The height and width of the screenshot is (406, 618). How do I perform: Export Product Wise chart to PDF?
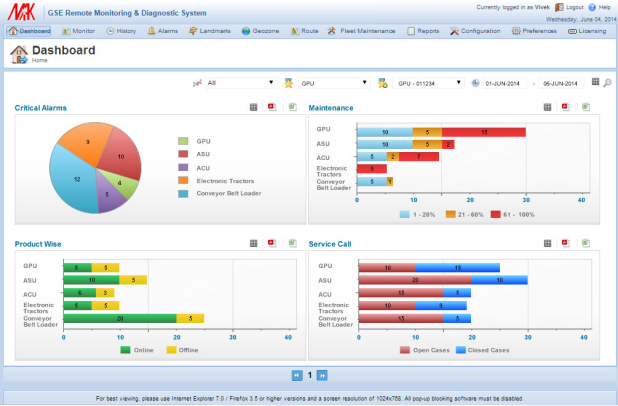coord(272,243)
